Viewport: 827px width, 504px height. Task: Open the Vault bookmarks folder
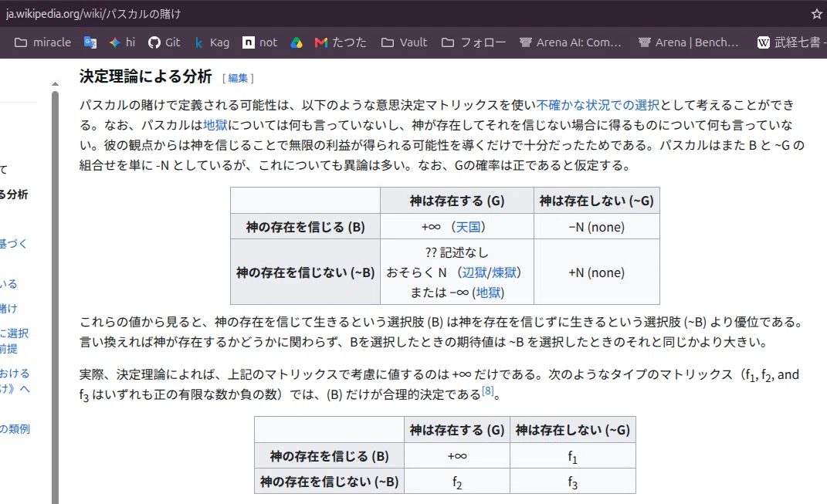[404, 42]
